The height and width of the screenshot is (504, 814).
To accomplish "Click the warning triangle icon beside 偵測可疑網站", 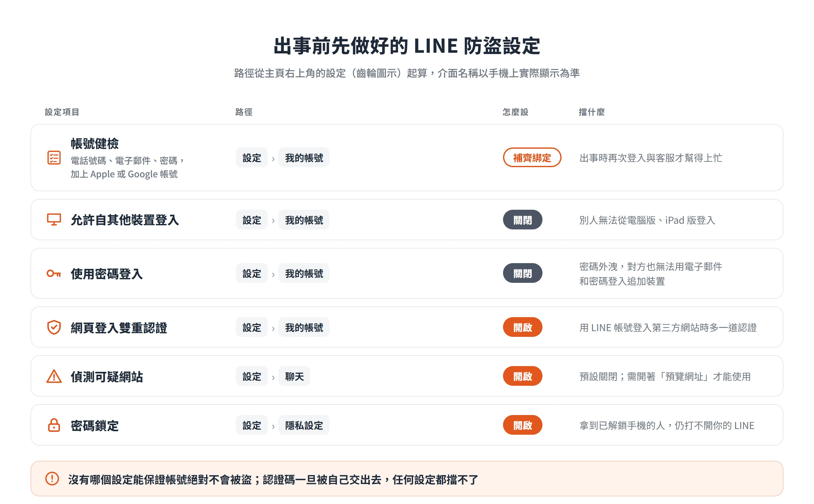I will [54, 376].
